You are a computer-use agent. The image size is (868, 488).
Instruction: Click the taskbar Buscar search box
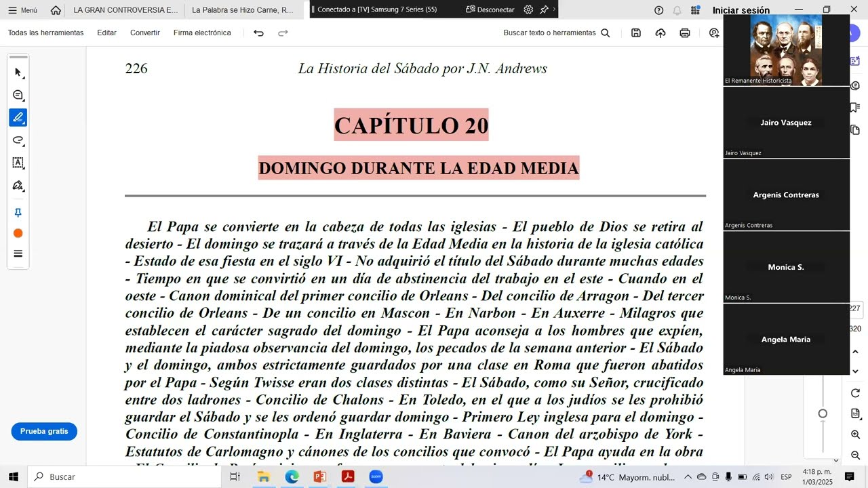coord(124,476)
